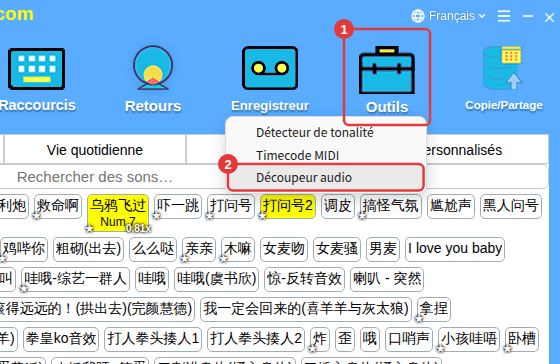
Task: Play the 拿捏 sound button
Action: (x=434, y=309)
